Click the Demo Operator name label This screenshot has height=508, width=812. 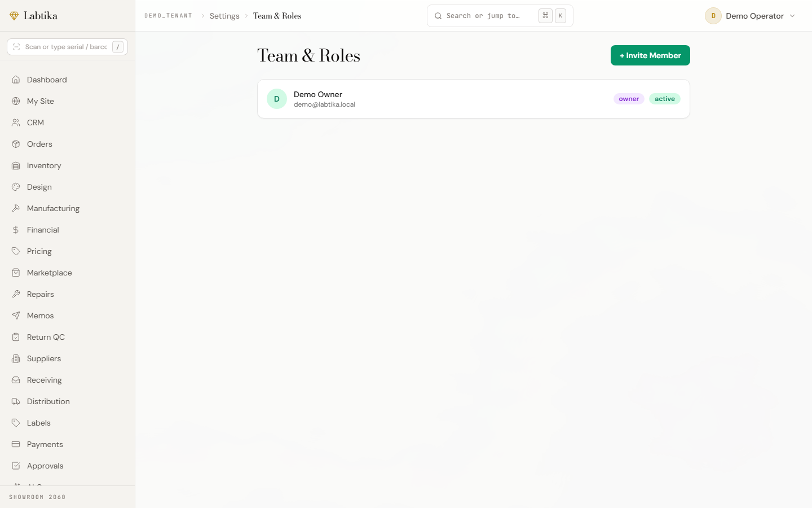pyautogui.click(x=754, y=16)
